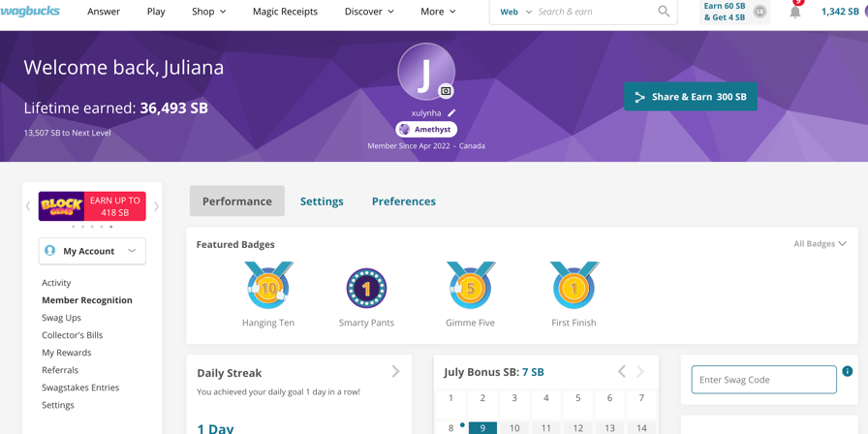868x434 pixels.
Task: Click the Smarty Pants badge
Action: (366, 288)
